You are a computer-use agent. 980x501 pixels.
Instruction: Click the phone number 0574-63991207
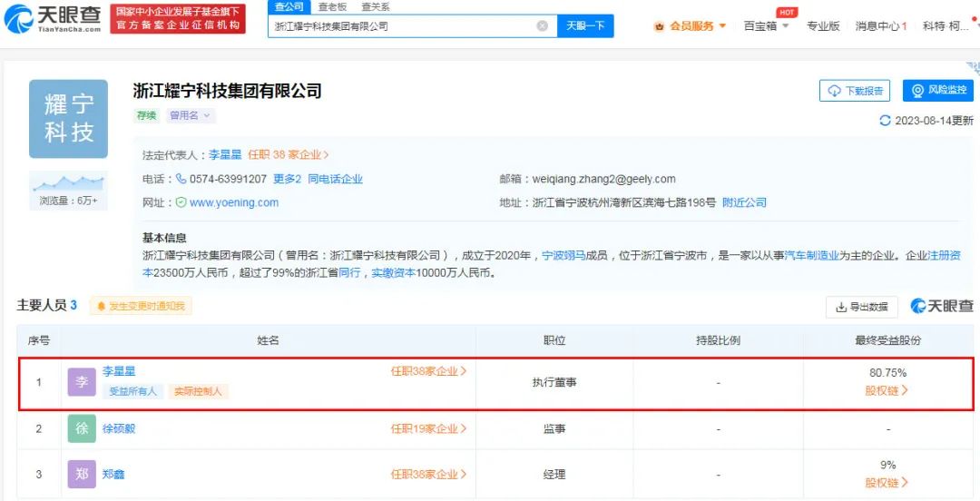point(228,179)
